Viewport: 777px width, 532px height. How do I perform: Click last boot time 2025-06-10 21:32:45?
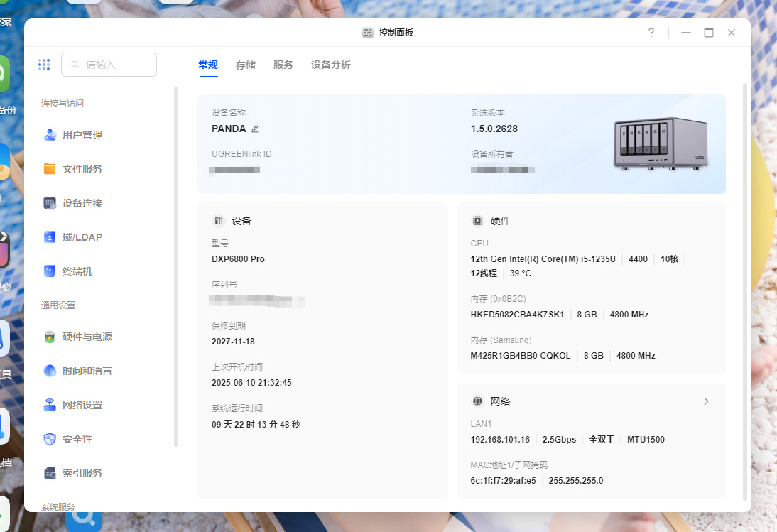tap(251, 382)
